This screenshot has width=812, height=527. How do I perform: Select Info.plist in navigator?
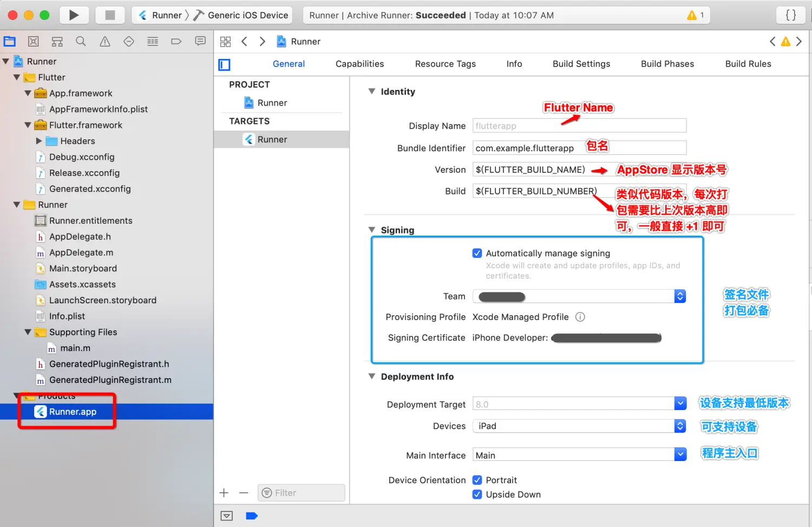pyautogui.click(x=67, y=316)
